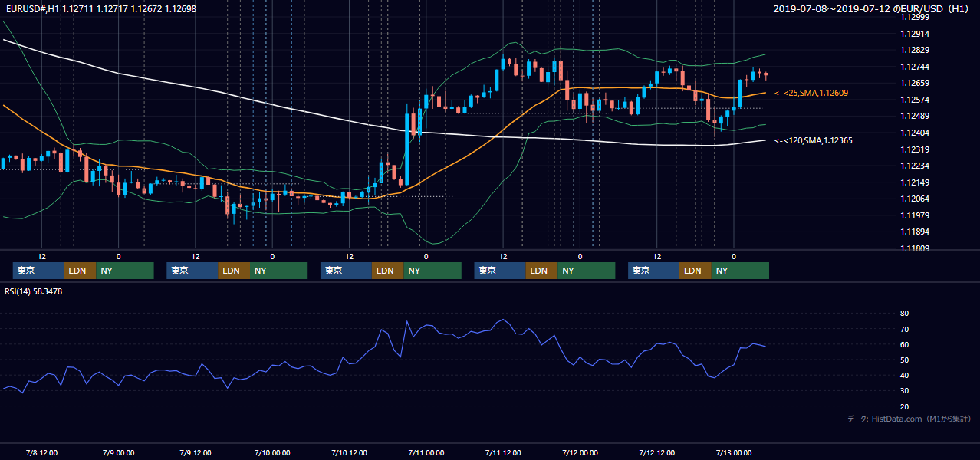Pick the 1.12574 price axis value
This screenshot has height=460, width=980.
point(913,100)
